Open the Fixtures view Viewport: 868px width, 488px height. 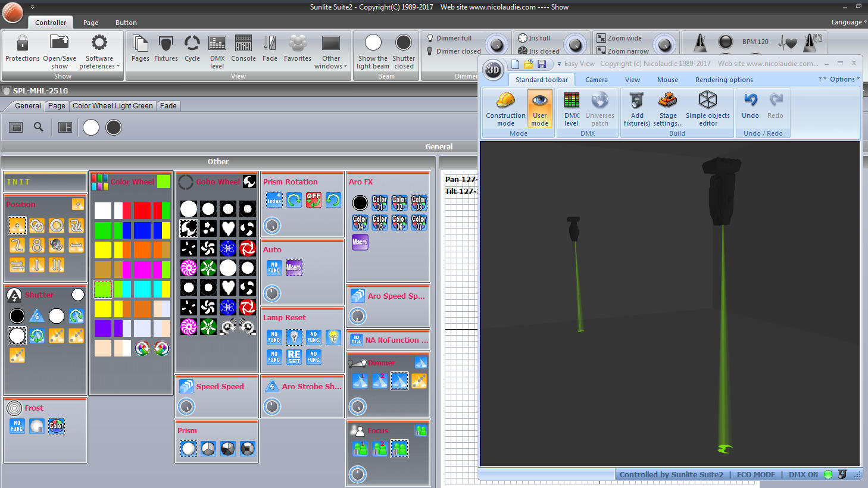166,48
